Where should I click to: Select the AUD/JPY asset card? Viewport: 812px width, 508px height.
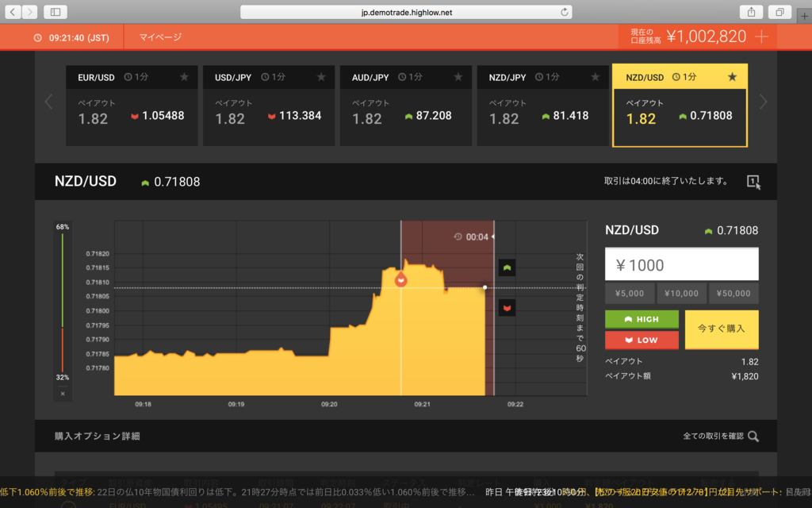click(x=405, y=106)
